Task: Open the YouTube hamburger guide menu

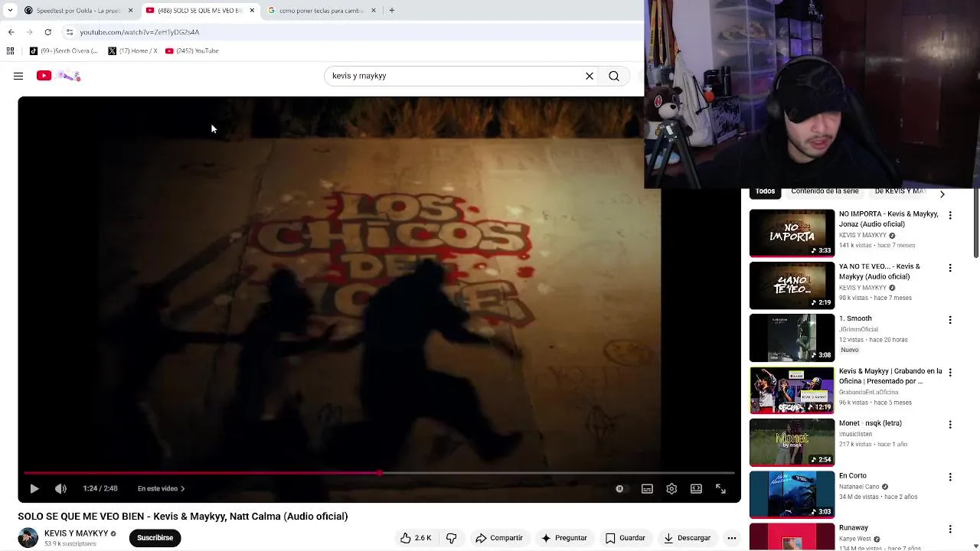Action: [x=18, y=76]
